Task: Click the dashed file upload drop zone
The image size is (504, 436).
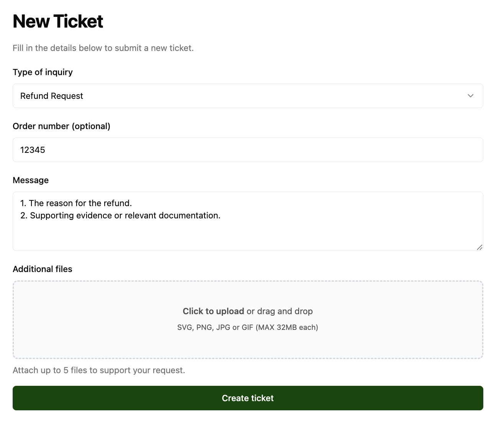Action: (x=248, y=320)
